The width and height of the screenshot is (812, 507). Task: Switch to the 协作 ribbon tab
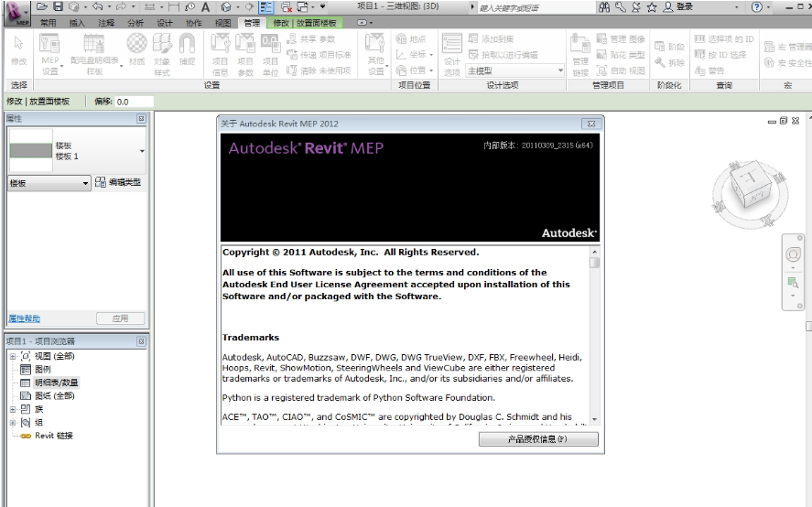(x=194, y=23)
